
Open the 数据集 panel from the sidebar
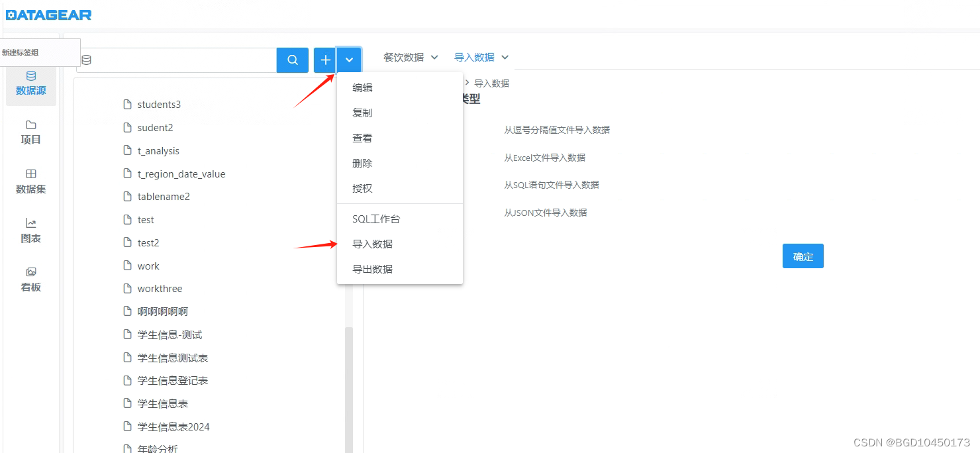pos(30,181)
